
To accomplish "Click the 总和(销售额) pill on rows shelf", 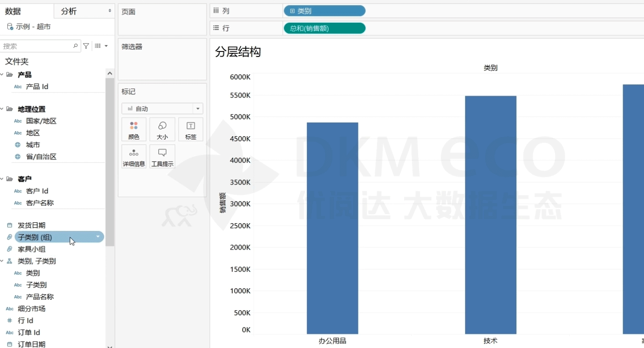I will [x=324, y=28].
